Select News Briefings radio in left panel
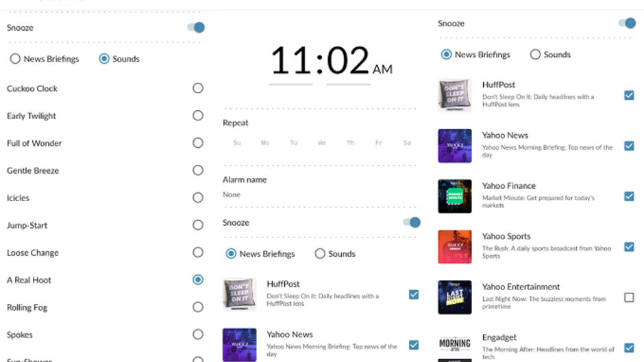644x362 pixels. tap(15, 59)
